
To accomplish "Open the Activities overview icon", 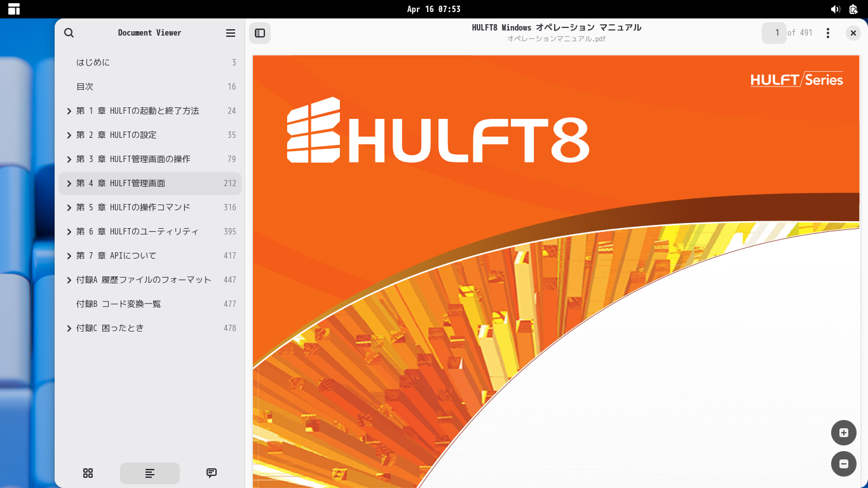I will (x=14, y=9).
